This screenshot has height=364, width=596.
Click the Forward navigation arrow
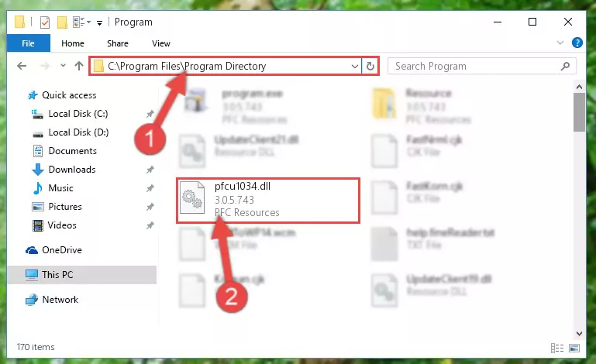coord(45,66)
